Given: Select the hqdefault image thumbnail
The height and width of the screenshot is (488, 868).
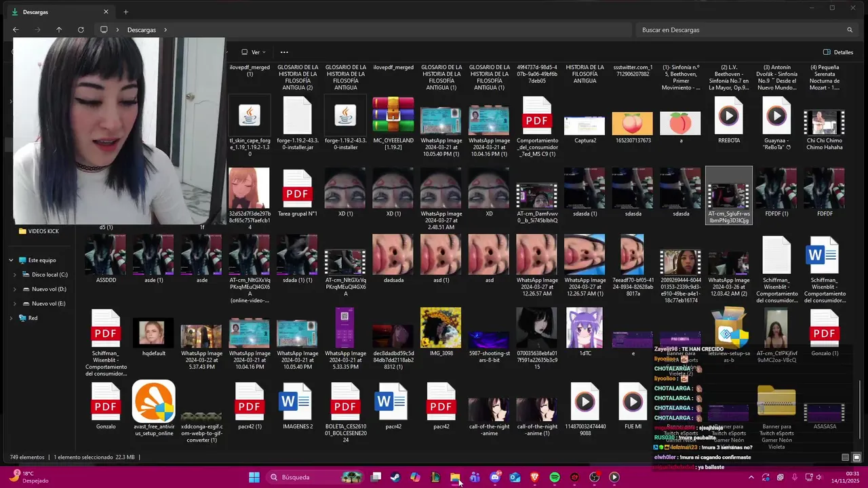Looking at the screenshot, I should tap(154, 331).
